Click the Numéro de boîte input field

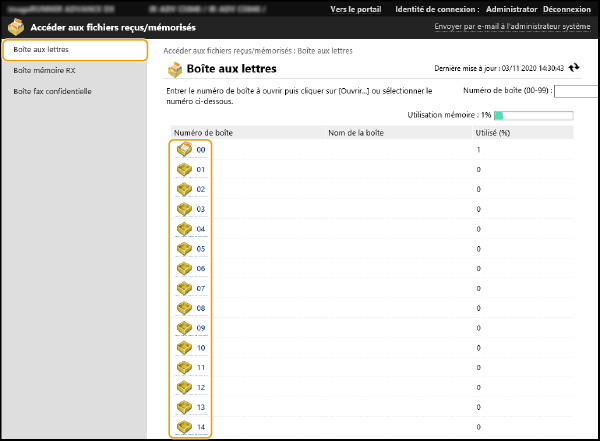point(576,91)
